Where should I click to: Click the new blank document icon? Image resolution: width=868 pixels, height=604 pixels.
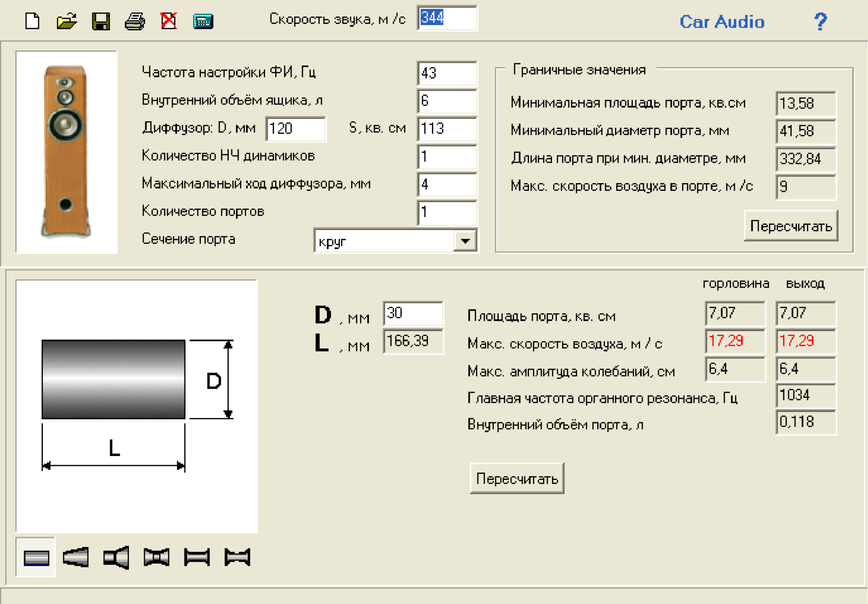coord(33,21)
